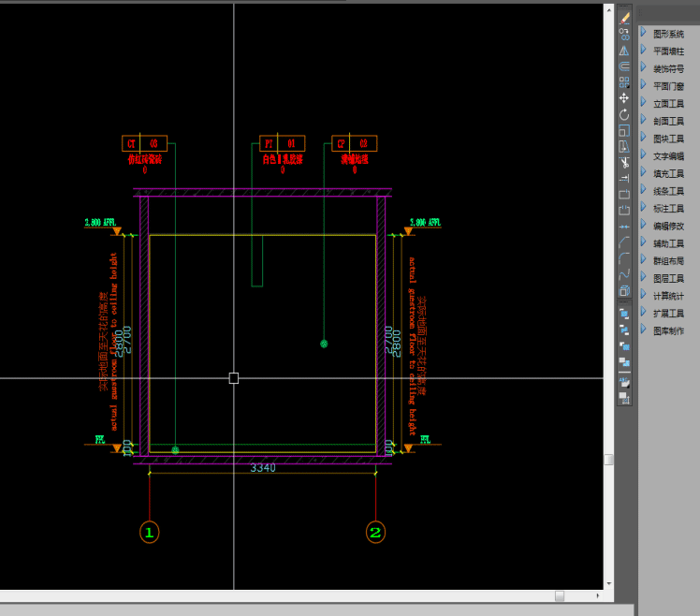Open the 线条工具 menu label
The height and width of the screenshot is (616, 700).
tap(668, 191)
